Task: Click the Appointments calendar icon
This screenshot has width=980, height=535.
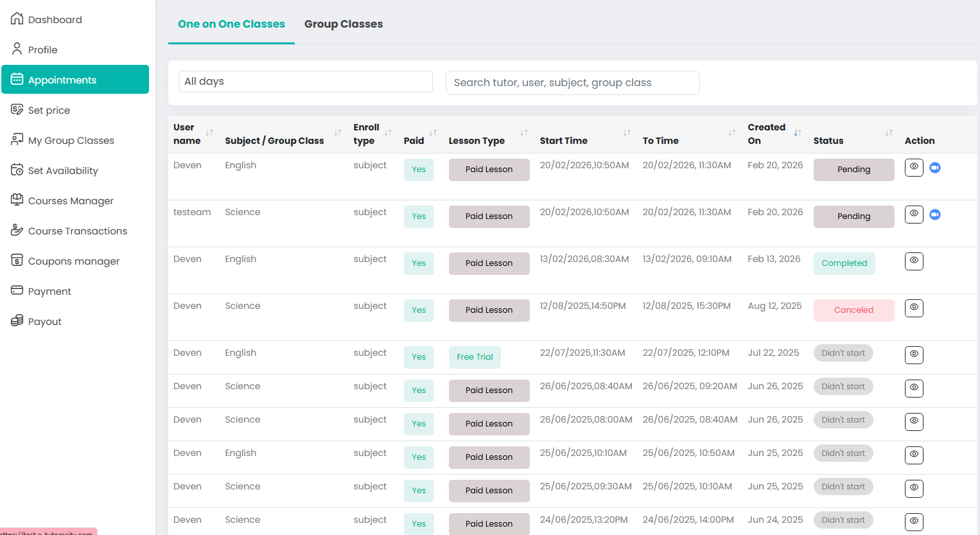Action: pos(17,79)
